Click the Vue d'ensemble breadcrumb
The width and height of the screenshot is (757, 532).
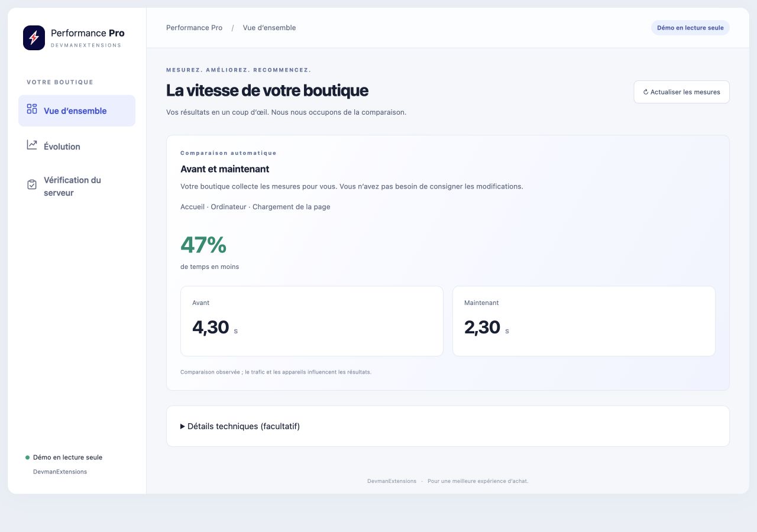(269, 28)
